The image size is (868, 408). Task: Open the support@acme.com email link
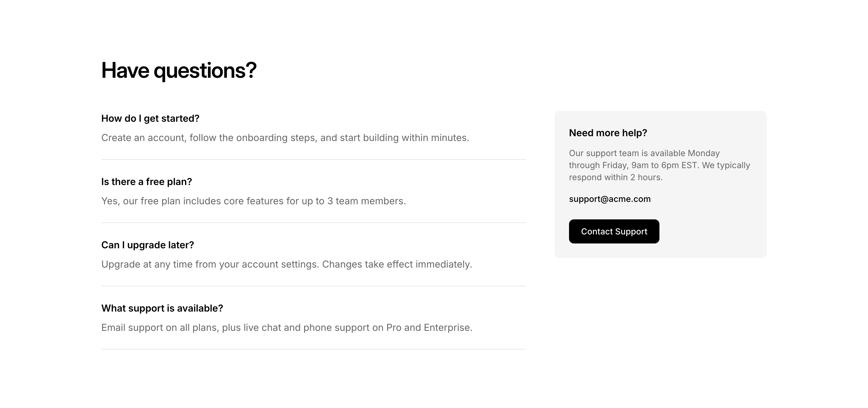(x=609, y=199)
